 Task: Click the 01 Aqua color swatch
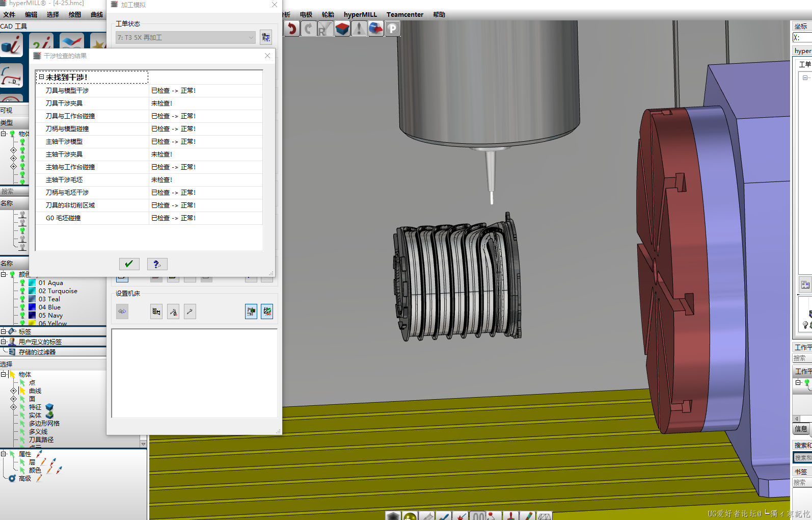tap(32, 282)
